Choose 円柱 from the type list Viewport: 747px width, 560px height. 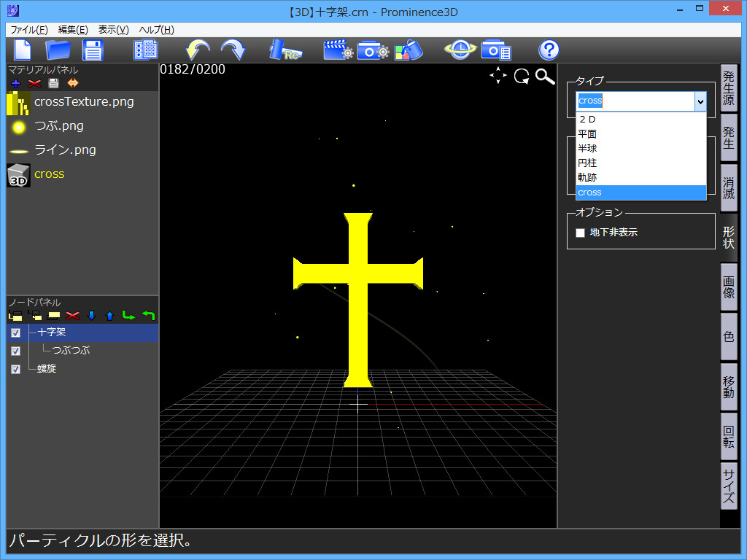641,163
